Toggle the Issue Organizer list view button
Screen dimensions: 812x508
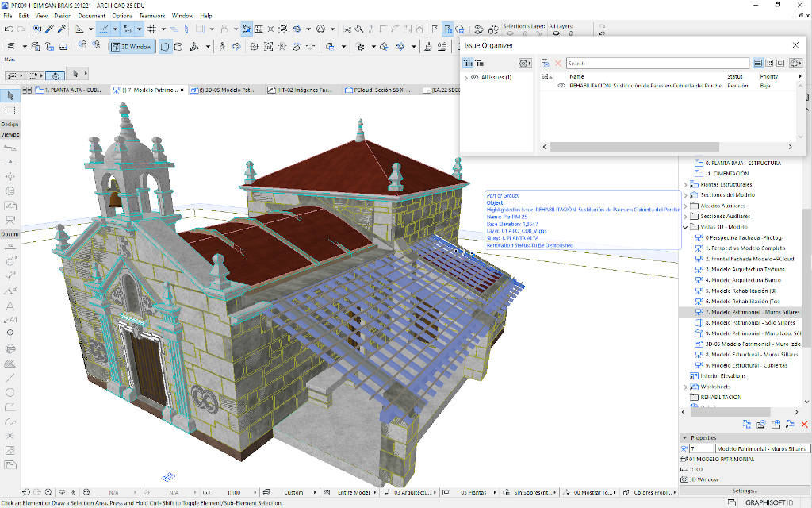[x=758, y=63]
